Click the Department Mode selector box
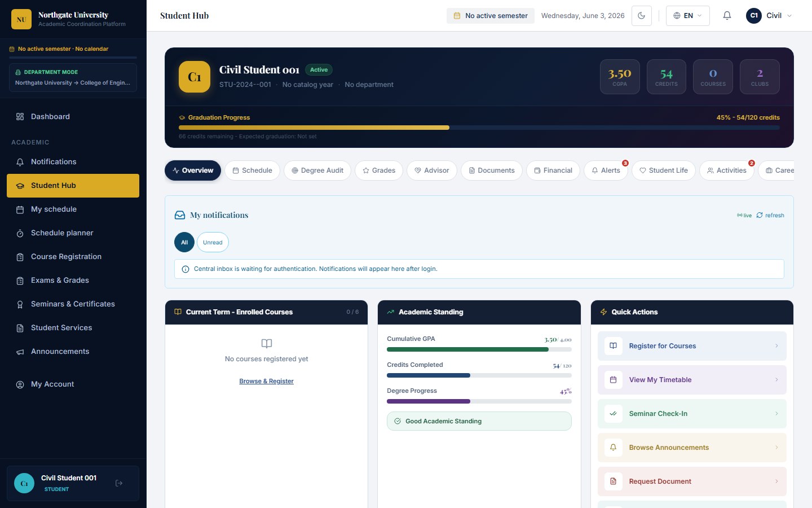 point(73,77)
